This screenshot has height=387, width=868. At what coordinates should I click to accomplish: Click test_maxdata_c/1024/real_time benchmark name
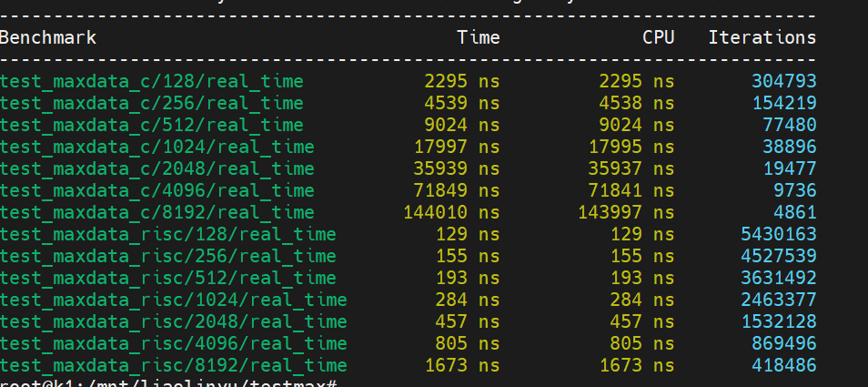(157, 148)
